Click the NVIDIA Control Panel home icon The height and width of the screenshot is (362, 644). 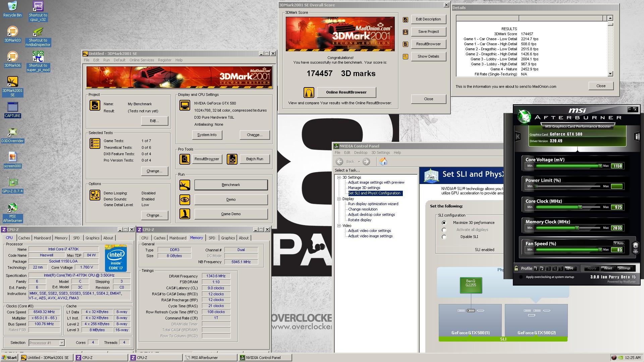[x=383, y=162]
